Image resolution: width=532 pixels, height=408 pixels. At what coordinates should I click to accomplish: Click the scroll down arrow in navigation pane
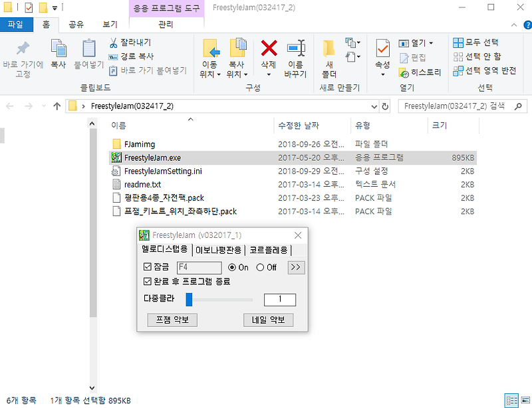92,387
